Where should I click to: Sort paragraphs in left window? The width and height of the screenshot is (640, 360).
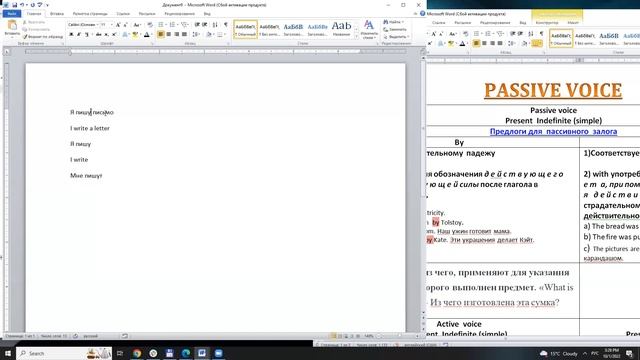pyautogui.click(x=215, y=25)
